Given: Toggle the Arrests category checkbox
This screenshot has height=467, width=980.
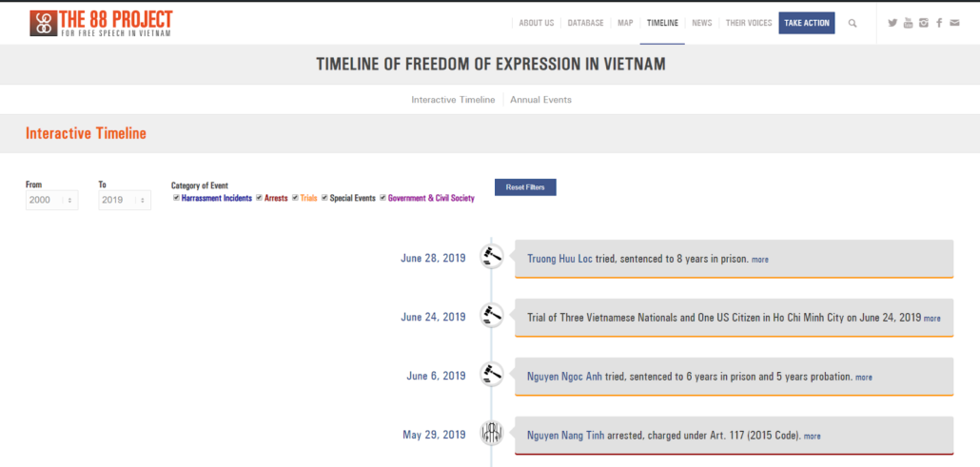Looking at the screenshot, I should click(260, 198).
